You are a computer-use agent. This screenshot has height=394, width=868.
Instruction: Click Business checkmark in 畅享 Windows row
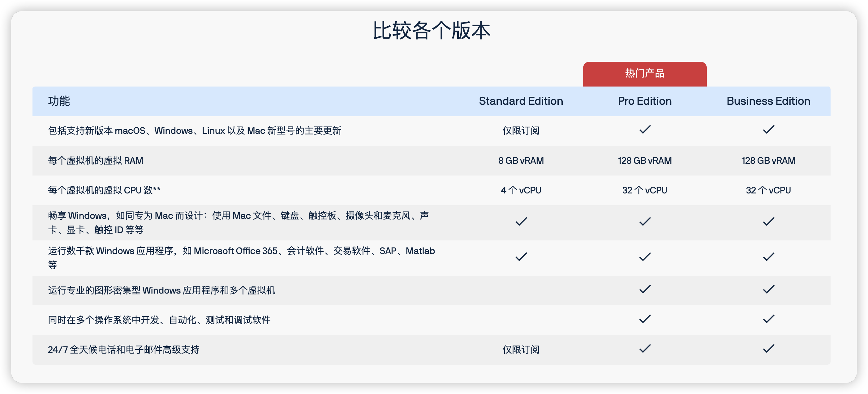click(x=769, y=221)
